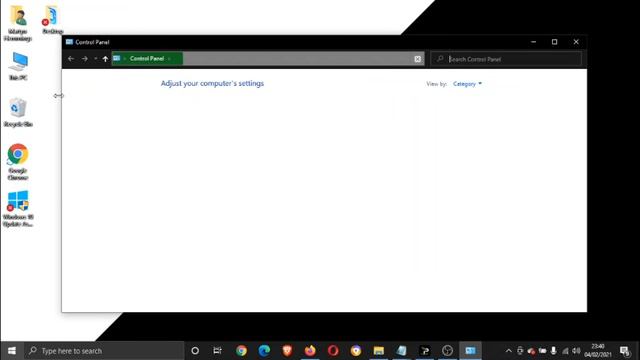The height and width of the screenshot is (360, 640).
Task: Launch Microsoft Edge from taskbar
Action: pos(264,351)
